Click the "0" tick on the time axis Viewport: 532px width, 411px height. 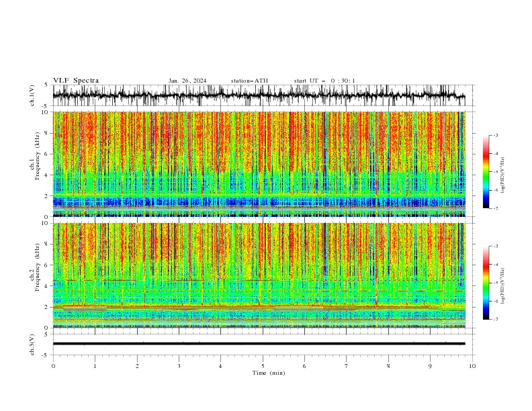[53, 366]
